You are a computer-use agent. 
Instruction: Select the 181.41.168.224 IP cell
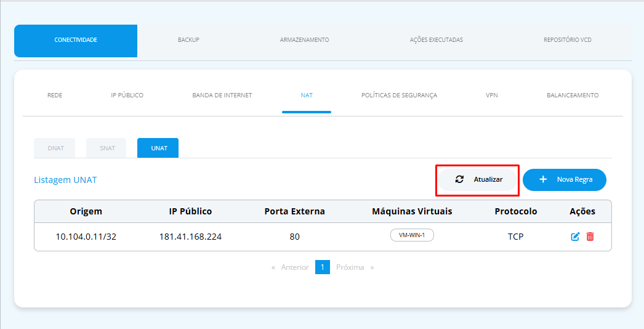click(190, 237)
